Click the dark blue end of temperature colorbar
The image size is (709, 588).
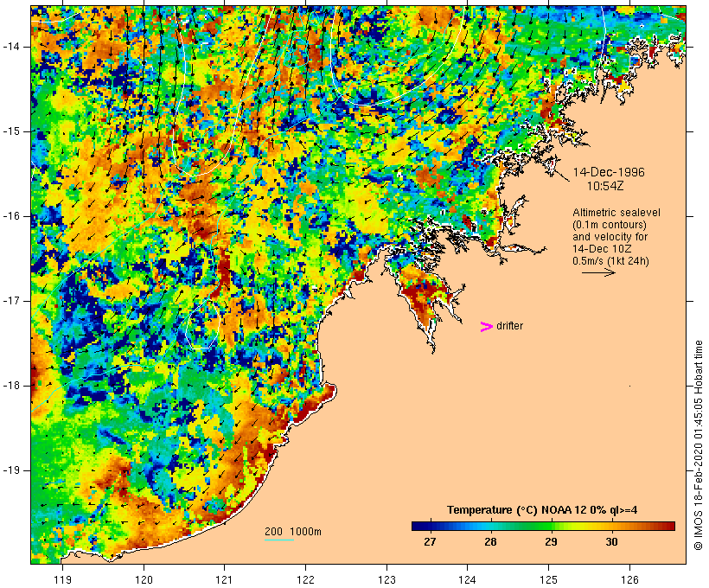(417, 526)
